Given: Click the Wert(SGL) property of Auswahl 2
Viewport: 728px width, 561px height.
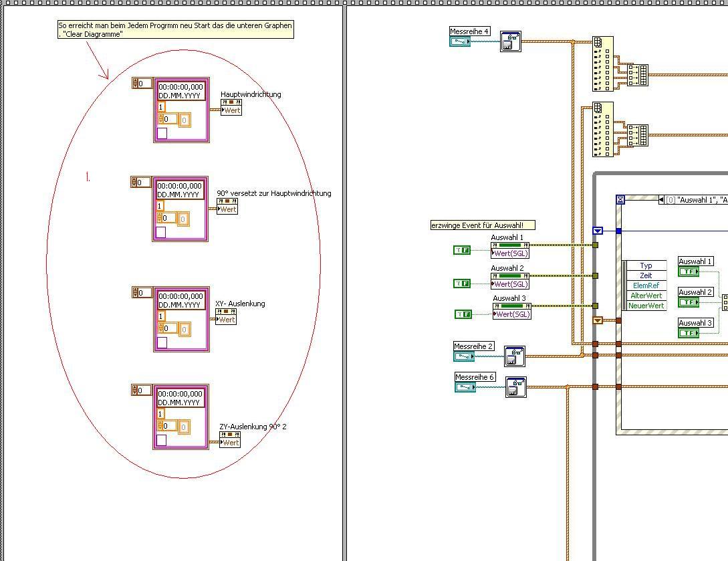Looking at the screenshot, I should (510, 284).
